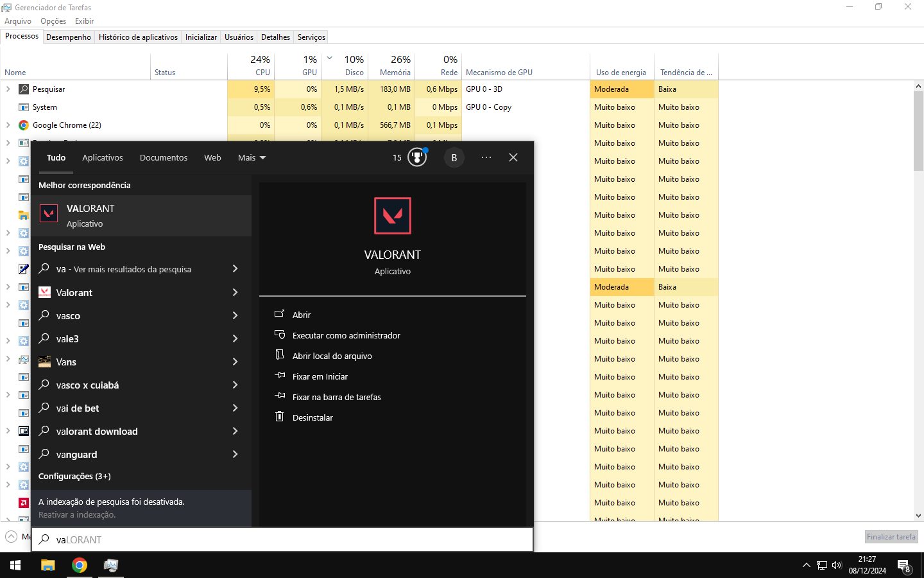
Task: Switch to the Inicializar tab
Action: pyautogui.click(x=201, y=37)
